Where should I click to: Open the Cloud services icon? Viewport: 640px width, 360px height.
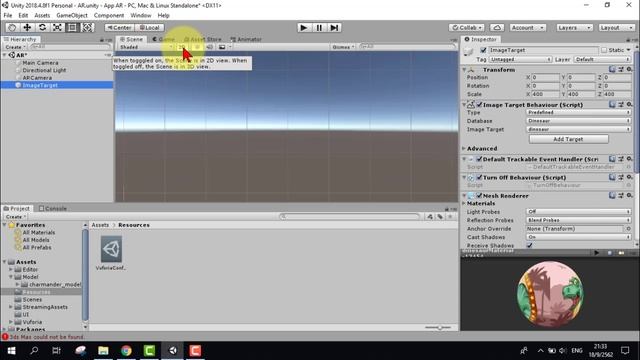(x=497, y=27)
